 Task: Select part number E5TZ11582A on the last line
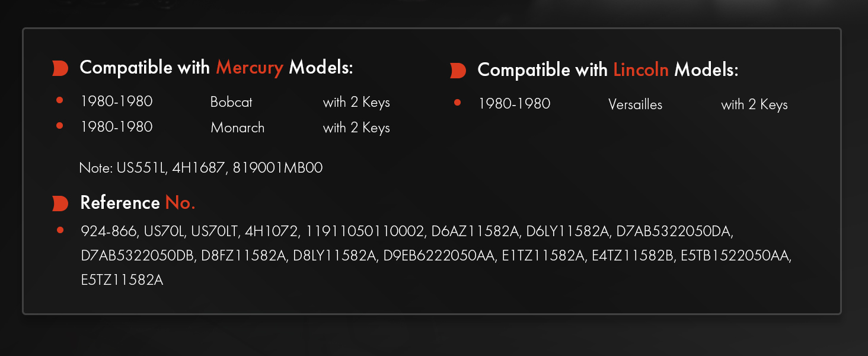pos(122,280)
